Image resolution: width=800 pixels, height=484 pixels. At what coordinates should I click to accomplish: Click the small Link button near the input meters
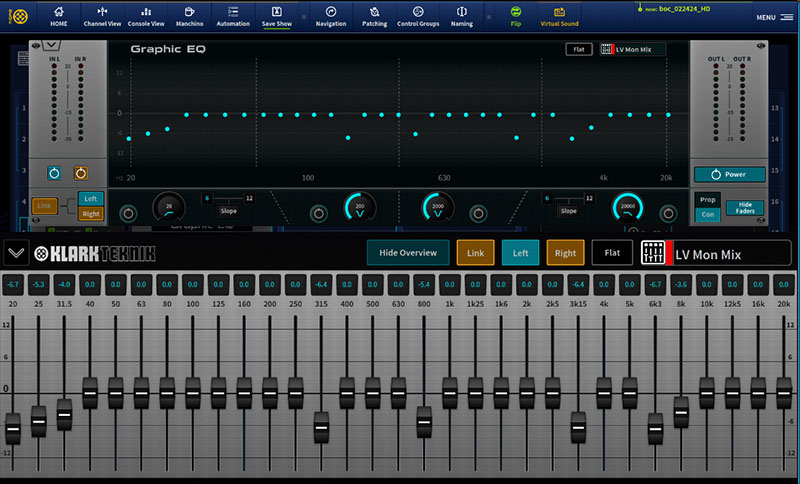[44, 206]
